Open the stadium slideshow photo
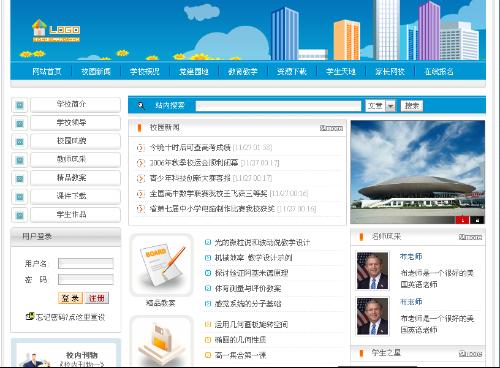Screen dimensions: 500x368 tap(418, 172)
